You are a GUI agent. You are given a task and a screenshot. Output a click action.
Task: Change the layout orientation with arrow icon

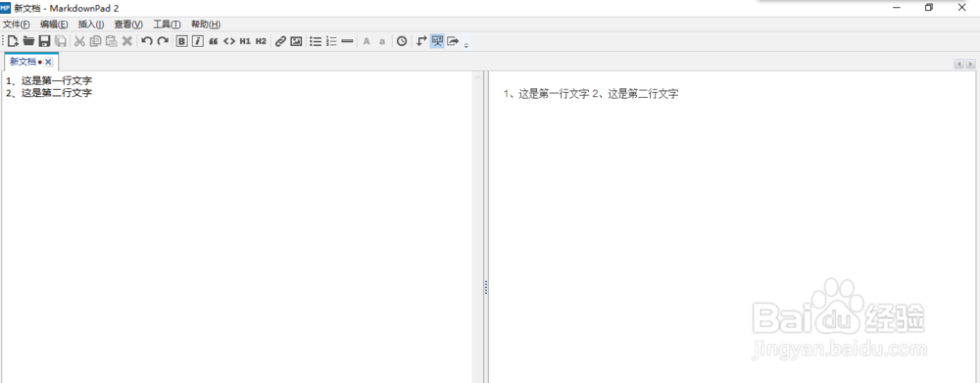coord(421,41)
